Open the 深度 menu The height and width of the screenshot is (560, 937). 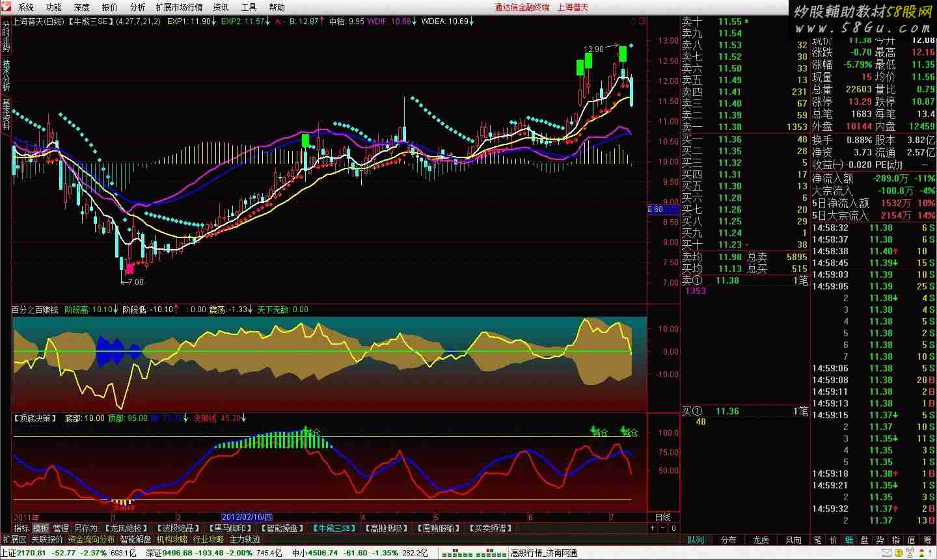[82, 7]
